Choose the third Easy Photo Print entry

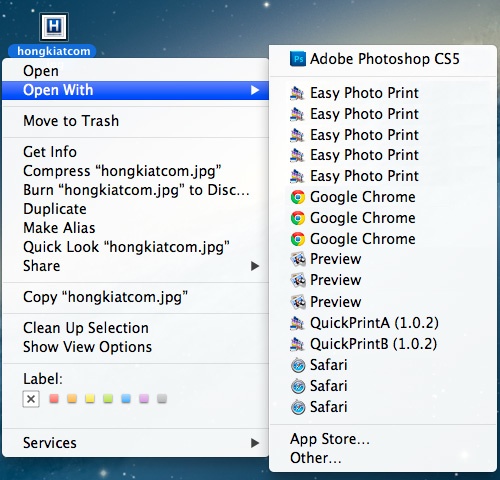pos(383,135)
